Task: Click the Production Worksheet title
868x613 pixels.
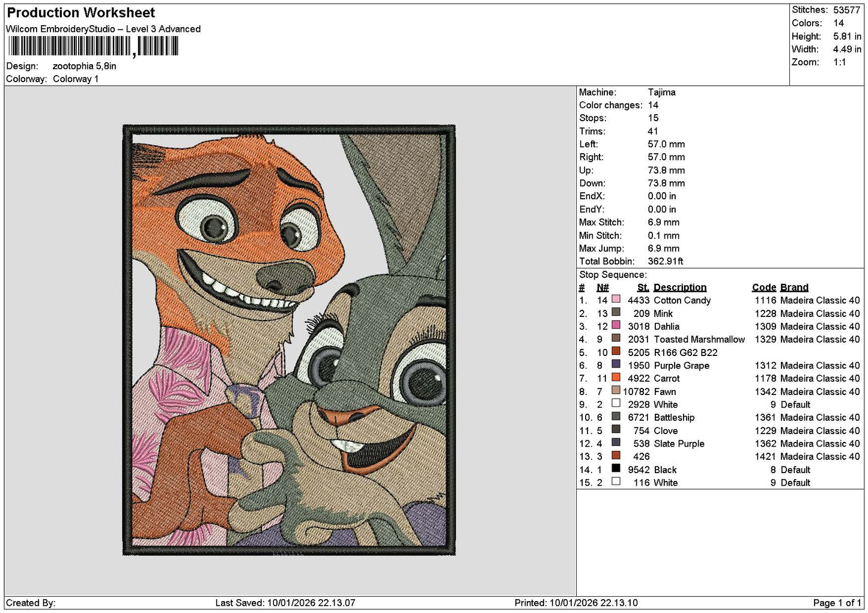Action: (81, 13)
